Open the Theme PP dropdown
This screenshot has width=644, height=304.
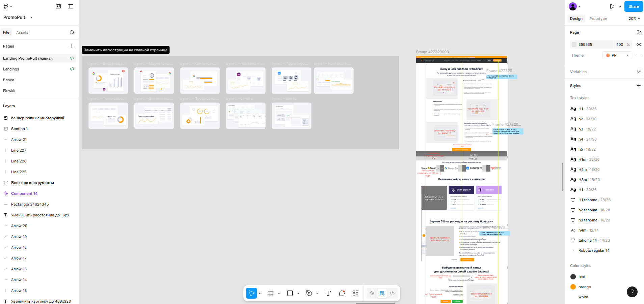click(617, 55)
